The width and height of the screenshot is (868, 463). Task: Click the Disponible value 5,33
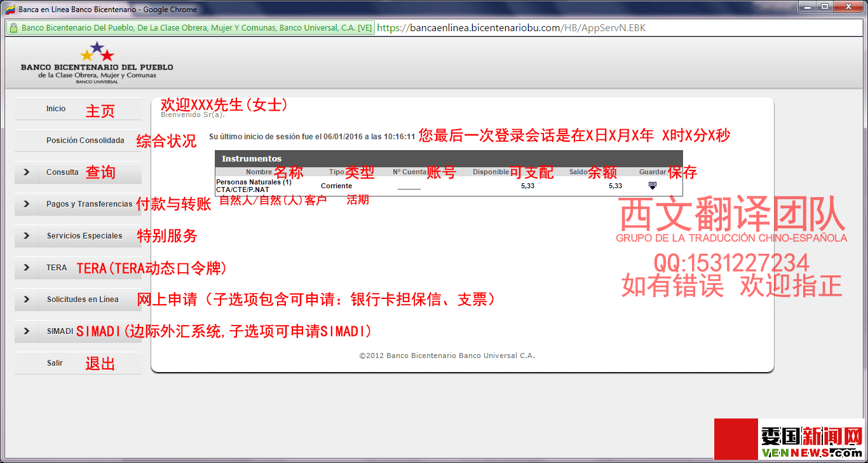pyautogui.click(x=527, y=186)
